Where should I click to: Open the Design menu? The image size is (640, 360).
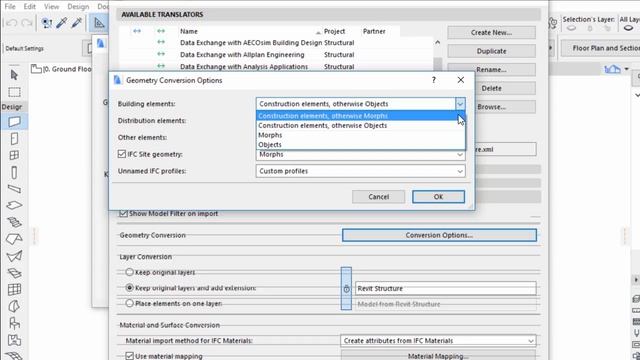pos(78,7)
